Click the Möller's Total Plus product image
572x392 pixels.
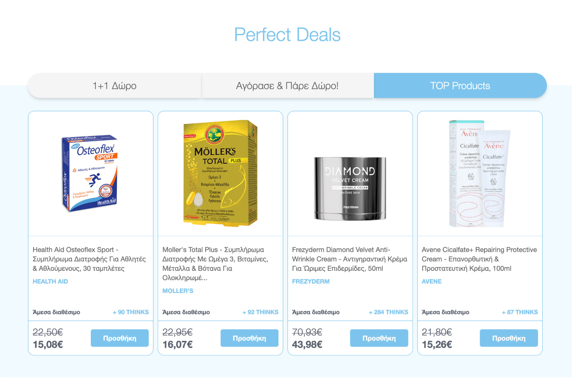[x=220, y=173]
